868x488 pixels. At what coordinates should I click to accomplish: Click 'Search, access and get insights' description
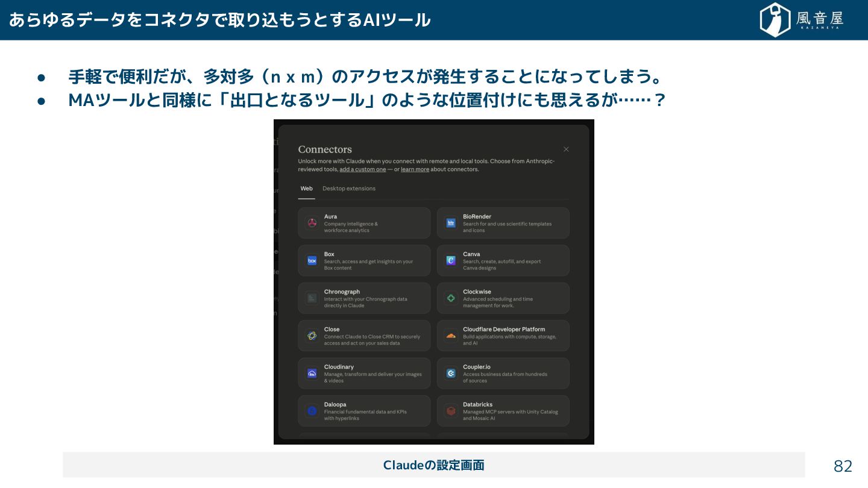(x=368, y=264)
